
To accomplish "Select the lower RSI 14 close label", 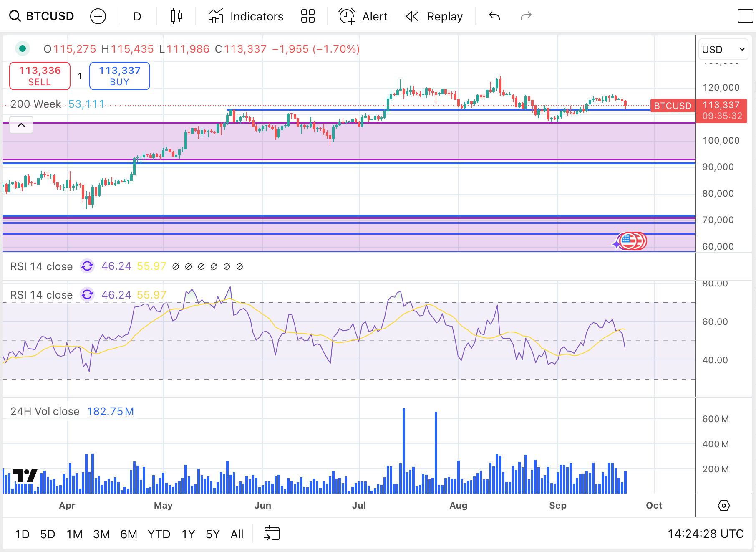I will 41,295.
